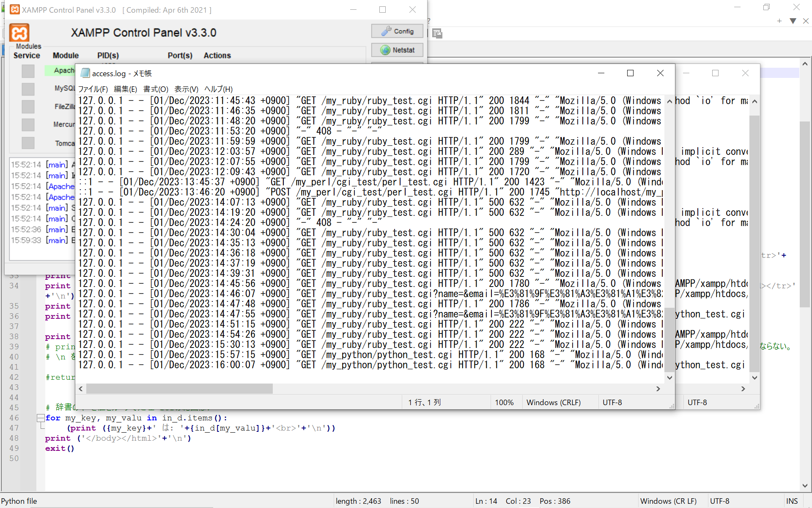Click up arrow of background notepad's vertical scrollbar
This screenshot has width=812, height=508.
coord(754,101)
